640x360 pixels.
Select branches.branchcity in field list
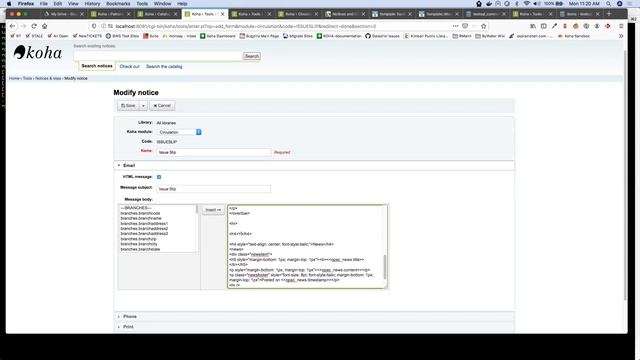139,244
